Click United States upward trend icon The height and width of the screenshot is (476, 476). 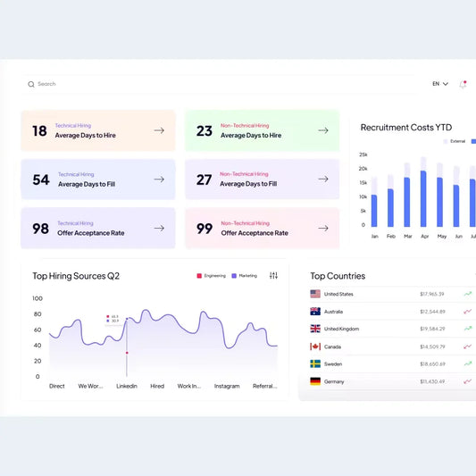[468, 294]
